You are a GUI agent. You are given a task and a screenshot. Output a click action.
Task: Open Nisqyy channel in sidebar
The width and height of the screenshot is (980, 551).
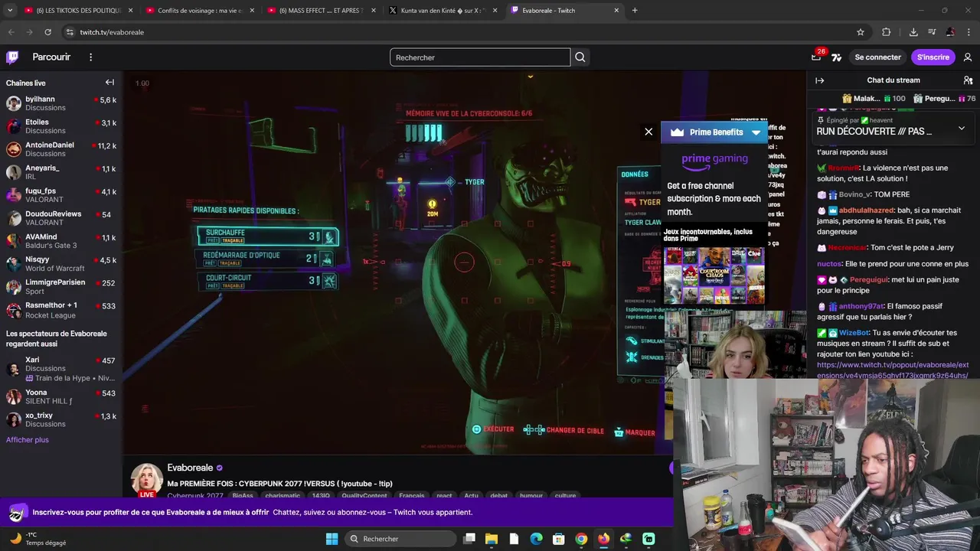pos(61,264)
